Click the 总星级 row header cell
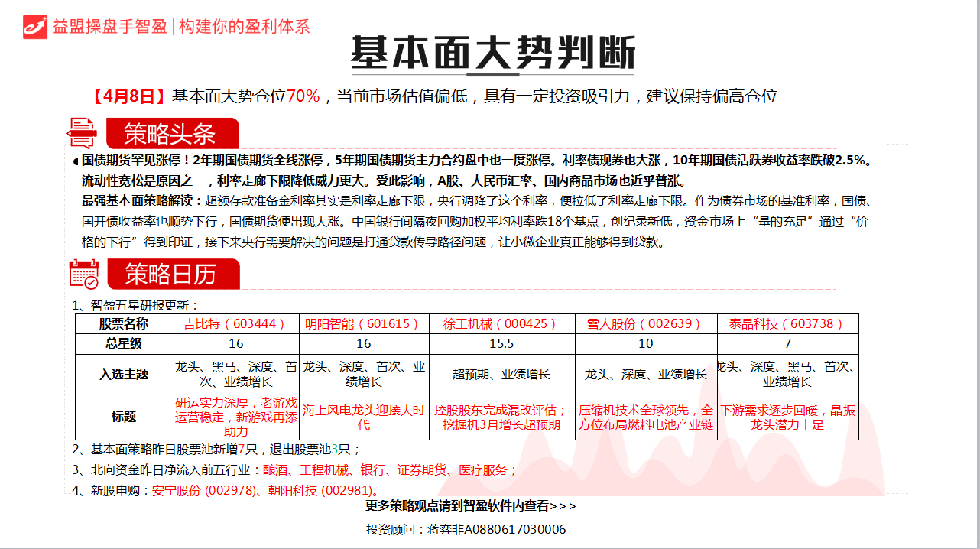This screenshot has height=549, width=980. pyautogui.click(x=124, y=344)
